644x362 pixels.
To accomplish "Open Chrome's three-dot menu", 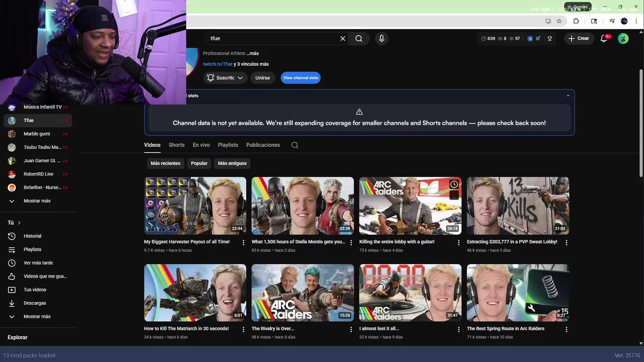I will (636, 21).
